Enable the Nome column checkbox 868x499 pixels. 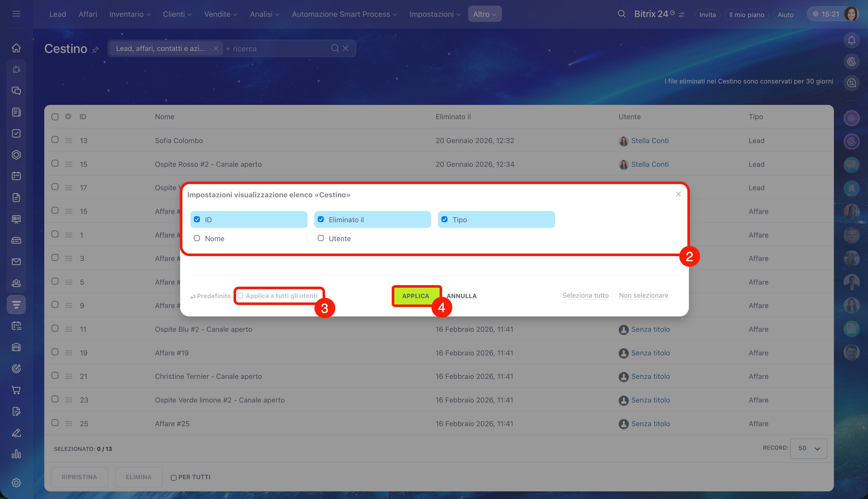tap(197, 238)
